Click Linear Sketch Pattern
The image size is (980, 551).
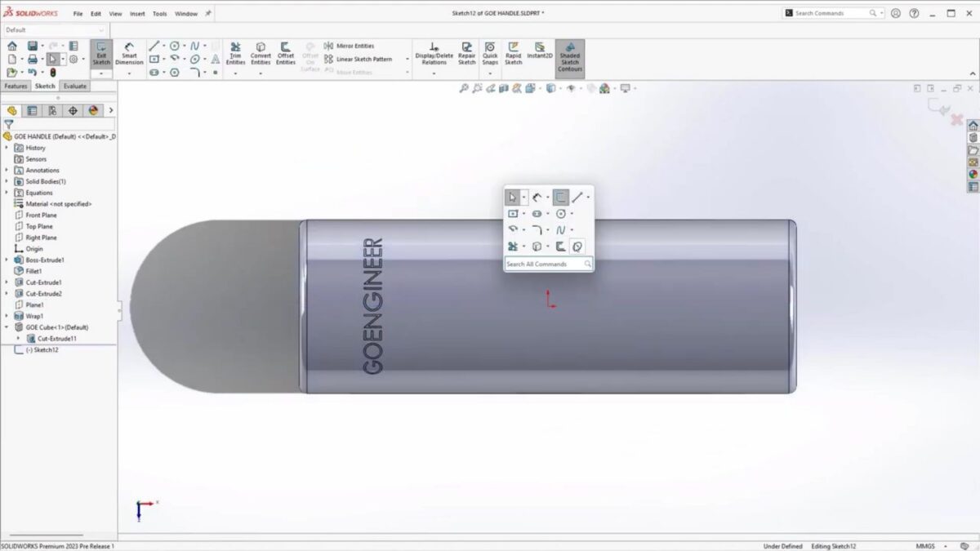click(x=358, y=59)
